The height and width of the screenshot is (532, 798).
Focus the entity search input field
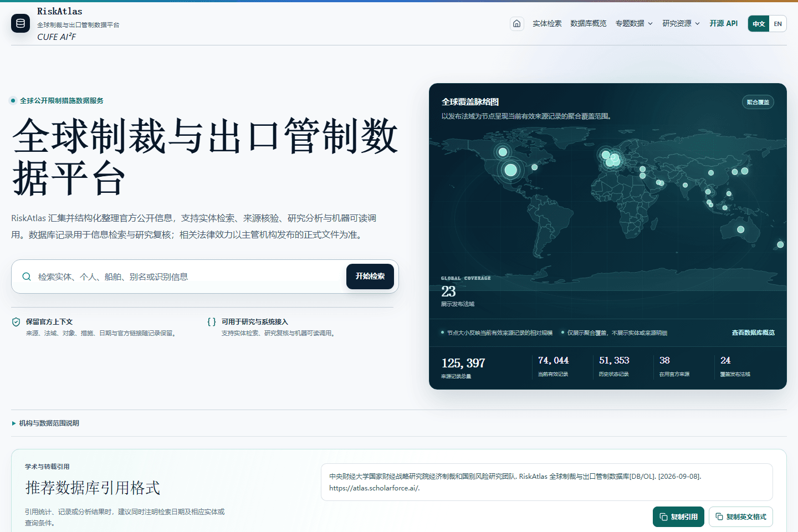188,277
